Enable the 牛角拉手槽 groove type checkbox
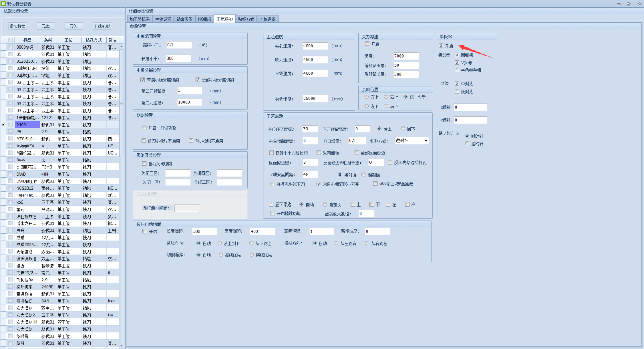 [457, 70]
